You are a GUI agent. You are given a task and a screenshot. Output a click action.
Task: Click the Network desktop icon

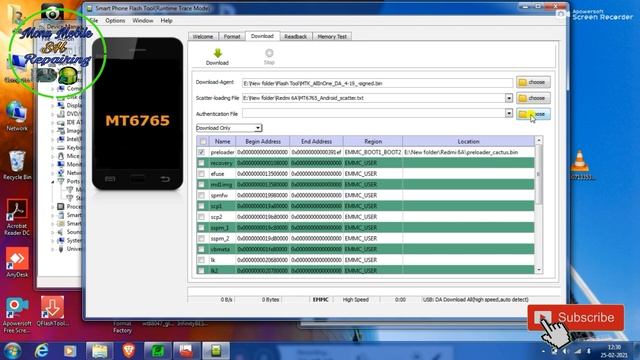(17, 116)
